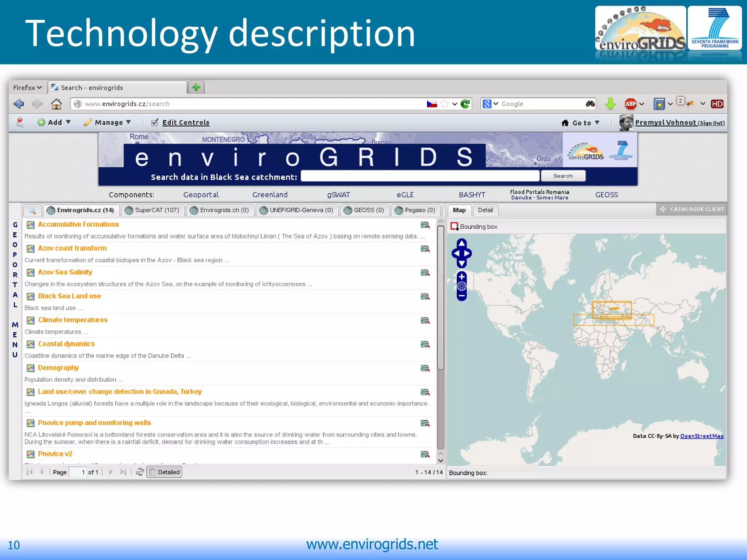Open the Geoportal component link
Screen dimensions: 747x560
201,195
